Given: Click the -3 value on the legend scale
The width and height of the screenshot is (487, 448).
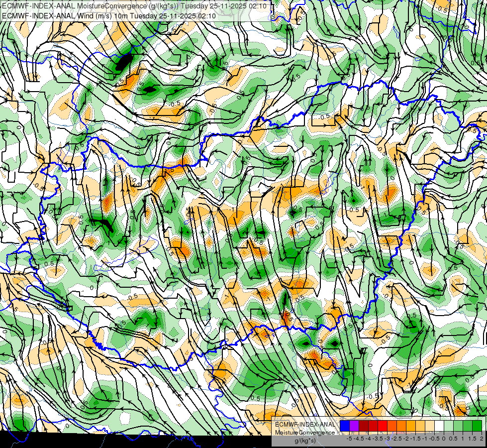Looking at the screenshot, I should [388, 439].
